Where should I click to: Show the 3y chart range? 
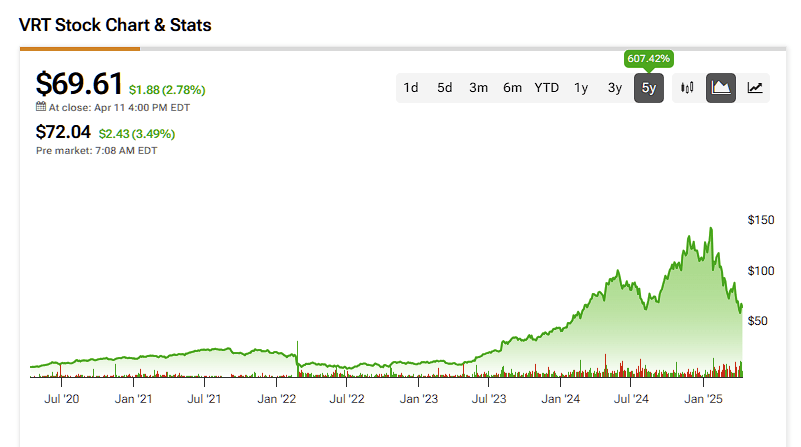[x=615, y=88]
